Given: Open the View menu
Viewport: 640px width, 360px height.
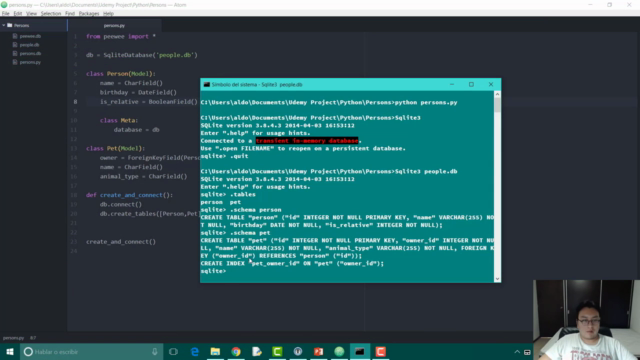Looking at the screenshot, I should (x=31, y=13).
